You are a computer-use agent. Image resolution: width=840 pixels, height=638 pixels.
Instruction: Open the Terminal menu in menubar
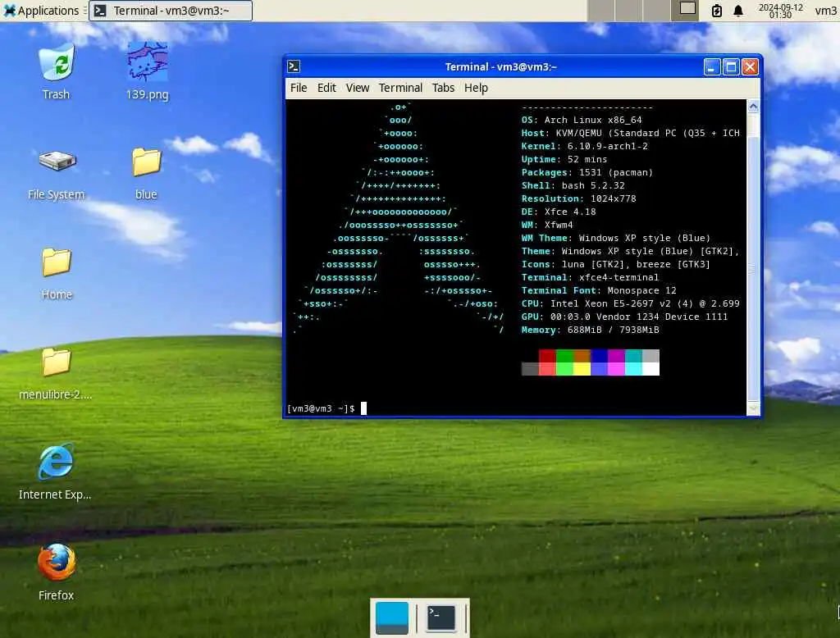(400, 88)
